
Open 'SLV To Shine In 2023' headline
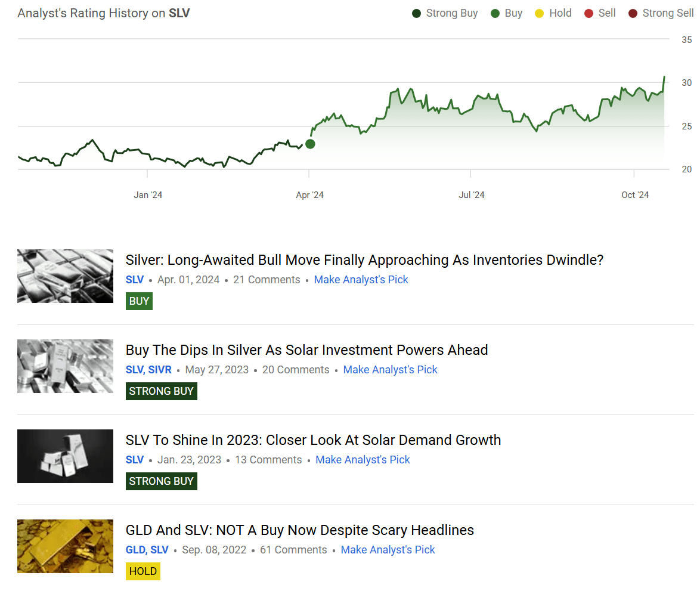tap(313, 440)
